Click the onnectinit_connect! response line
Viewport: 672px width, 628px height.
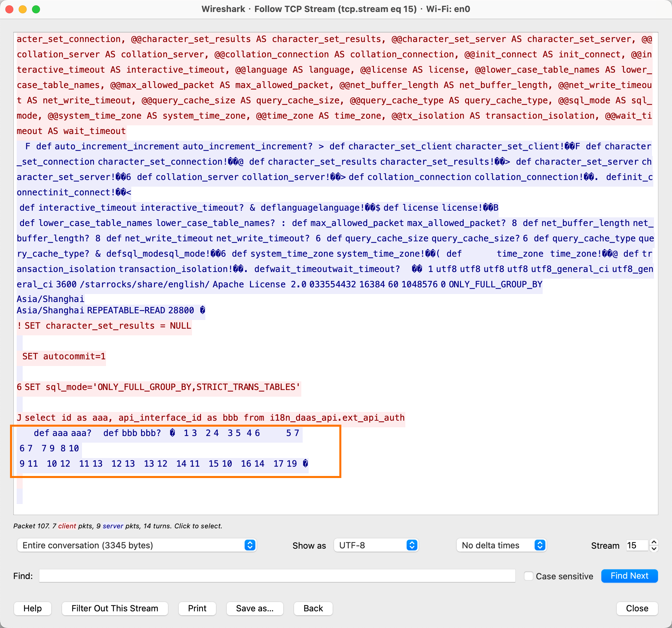pyautogui.click(x=74, y=192)
